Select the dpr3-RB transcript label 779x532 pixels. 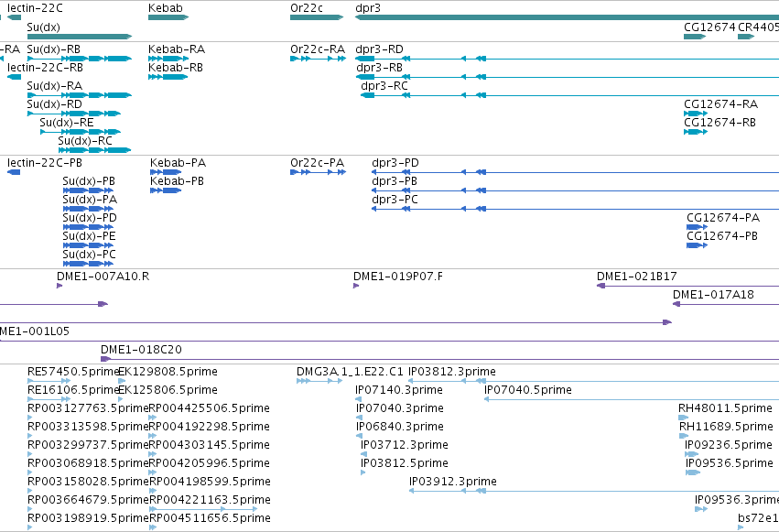[380, 68]
